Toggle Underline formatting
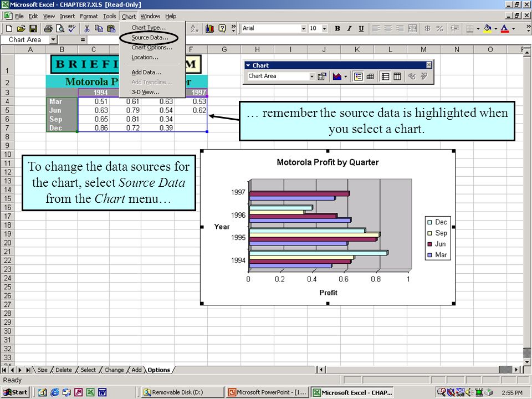Image resolution: width=532 pixels, height=399 pixels. (x=361, y=28)
